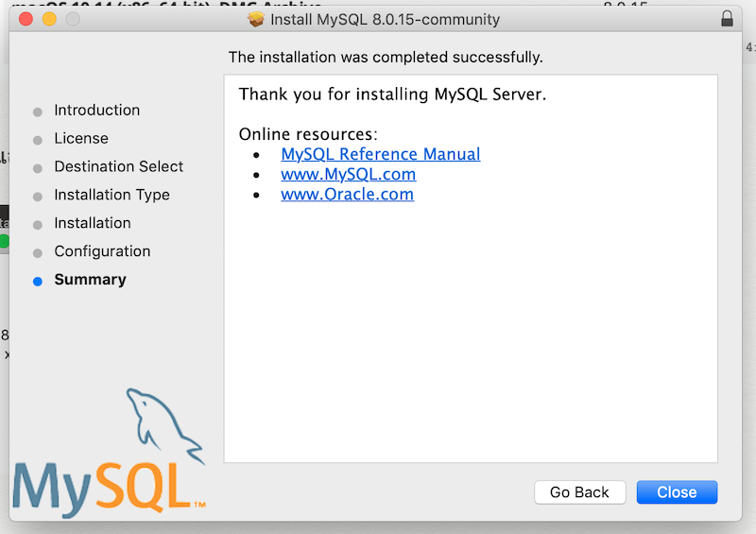Click the Installation Type step bullet
The image size is (756, 534).
pos(38,197)
